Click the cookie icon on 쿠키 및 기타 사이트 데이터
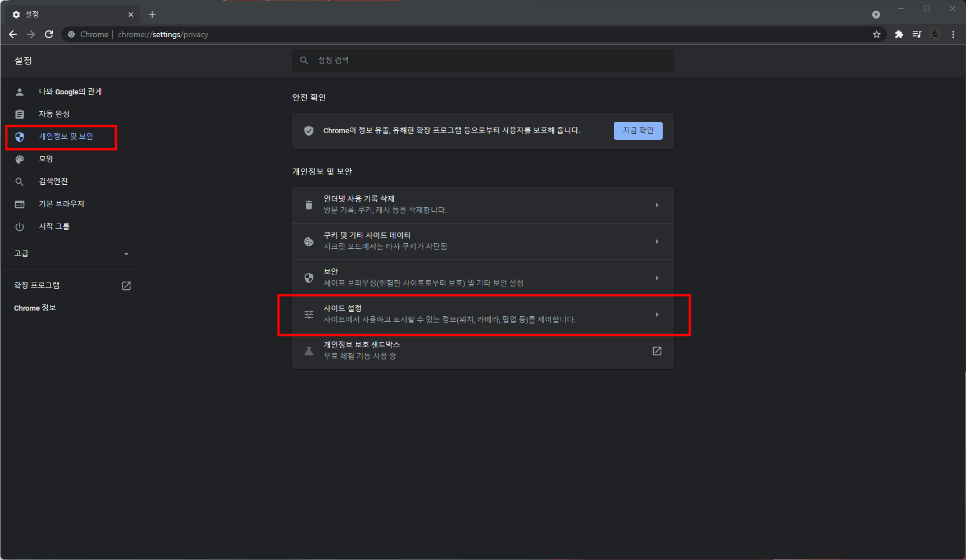The image size is (966, 560). tap(309, 242)
